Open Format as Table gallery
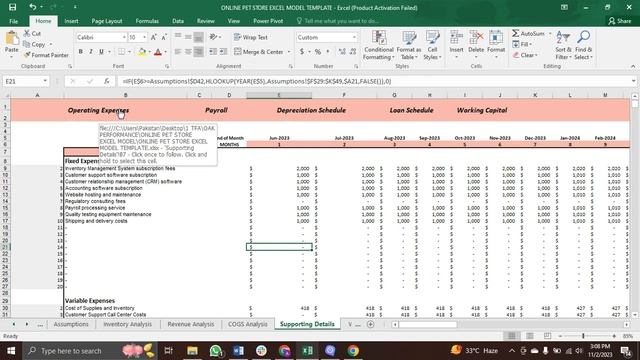The image size is (640, 360). (409, 45)
